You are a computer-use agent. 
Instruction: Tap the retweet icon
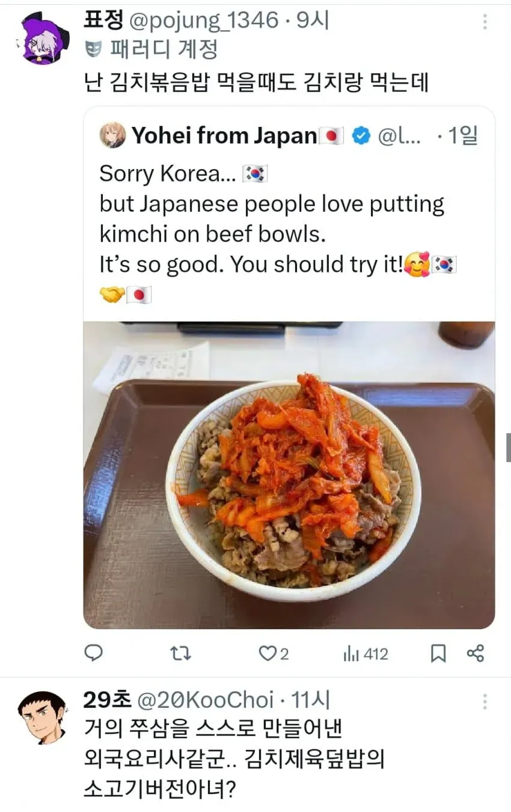[x=177, y=653]
